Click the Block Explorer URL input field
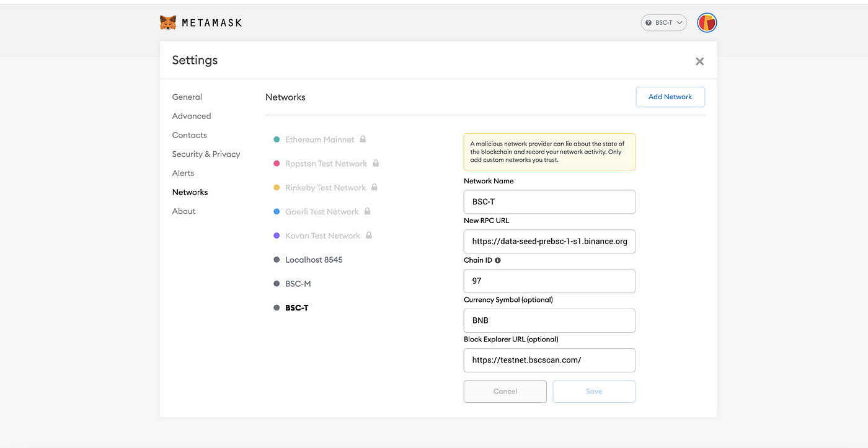 549,360
